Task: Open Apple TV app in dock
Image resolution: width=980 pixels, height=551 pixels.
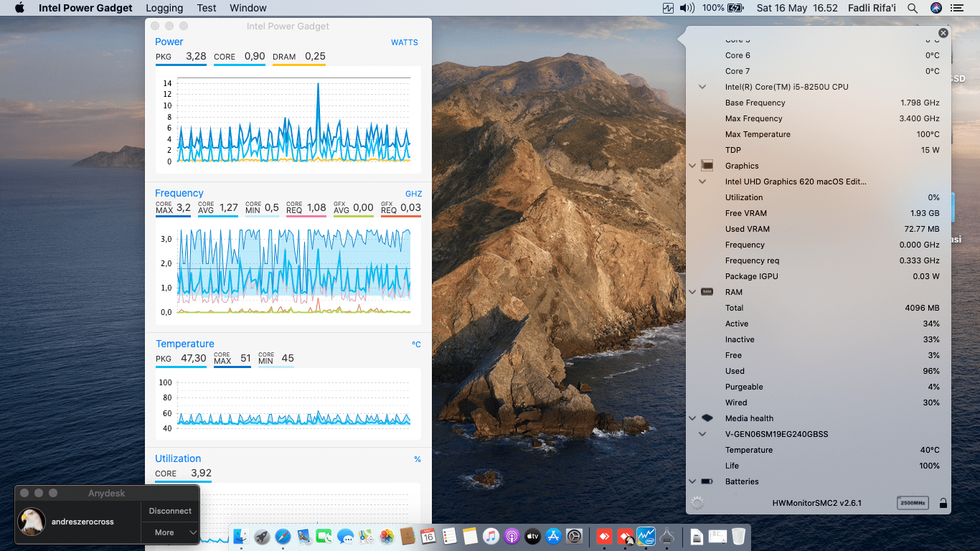Action: [x=532, y=536]
